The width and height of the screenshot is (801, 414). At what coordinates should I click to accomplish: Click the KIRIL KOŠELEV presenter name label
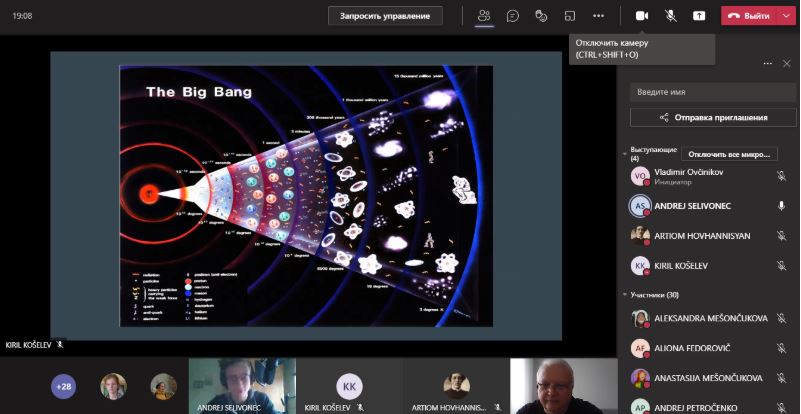[x=29, y=345]
